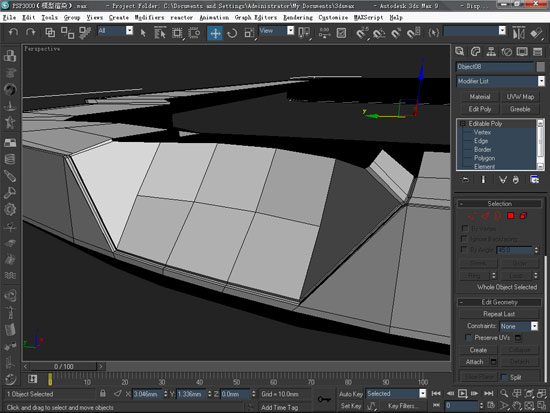Click the time slider showing 0 / 100
Screen dimensions: 550x413
[x=63, y=367]
